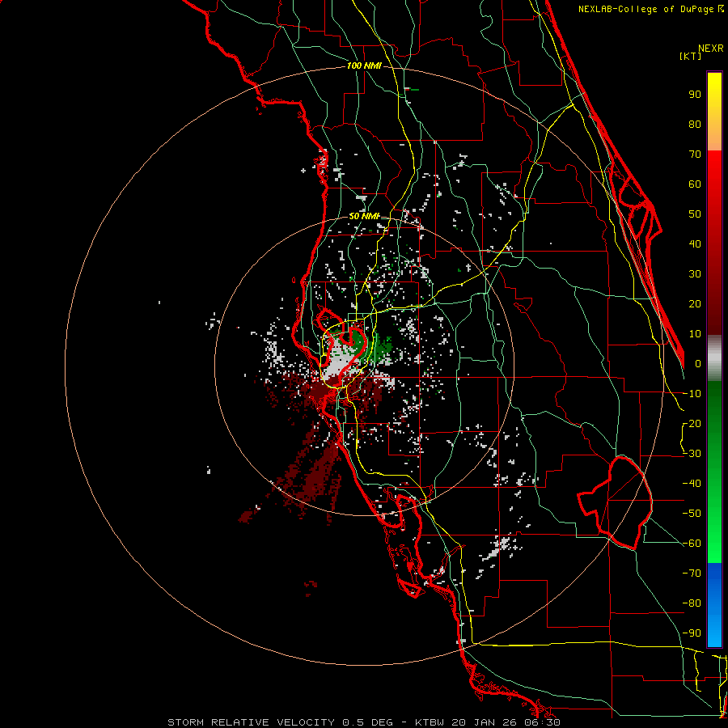The height and width of the screenshot is (728, 728).
Task: Click the "-10" value on the velocity scale
Action: coord(692,394)
